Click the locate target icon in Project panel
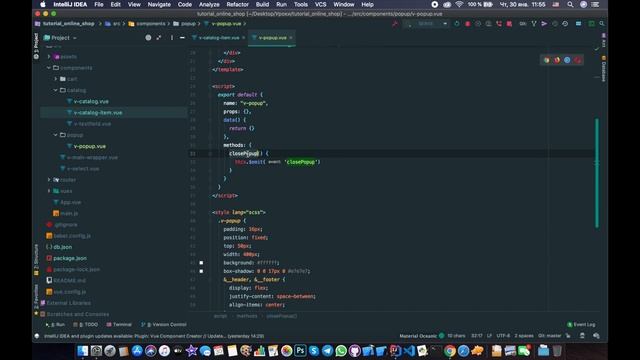 click(x=148, y=38)
